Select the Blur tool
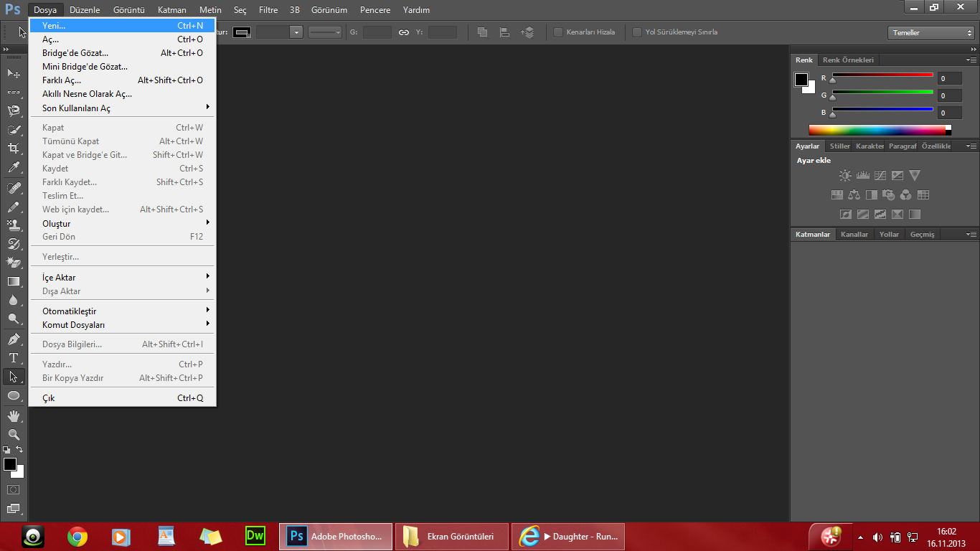 (14, 300)
